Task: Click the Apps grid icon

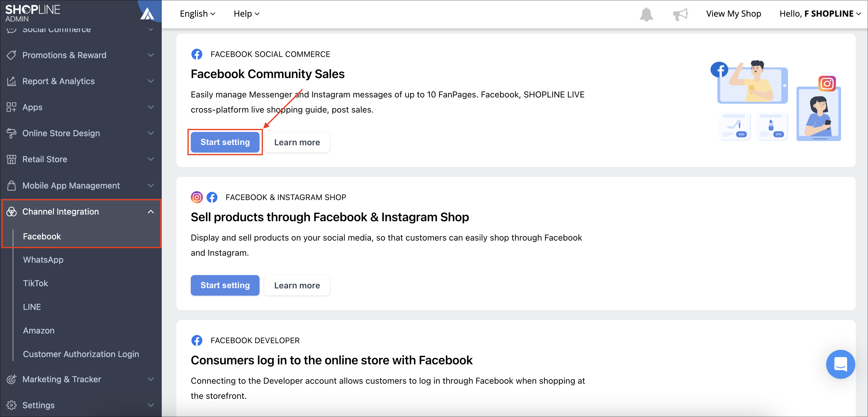Action: [x=12, y=107]
